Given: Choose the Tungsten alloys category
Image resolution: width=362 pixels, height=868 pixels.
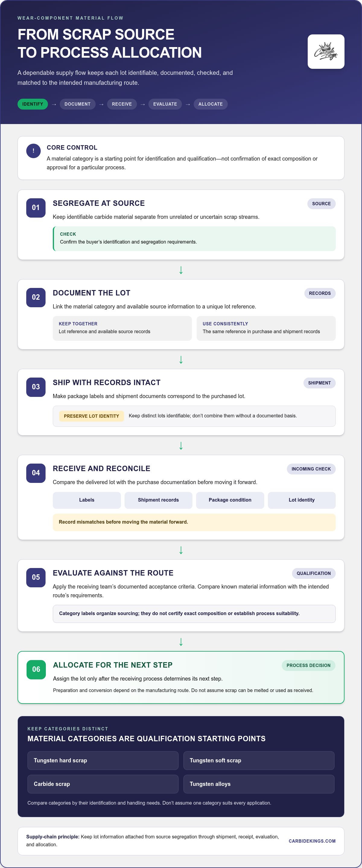Looking at the screenshot, I should [259, 784].
